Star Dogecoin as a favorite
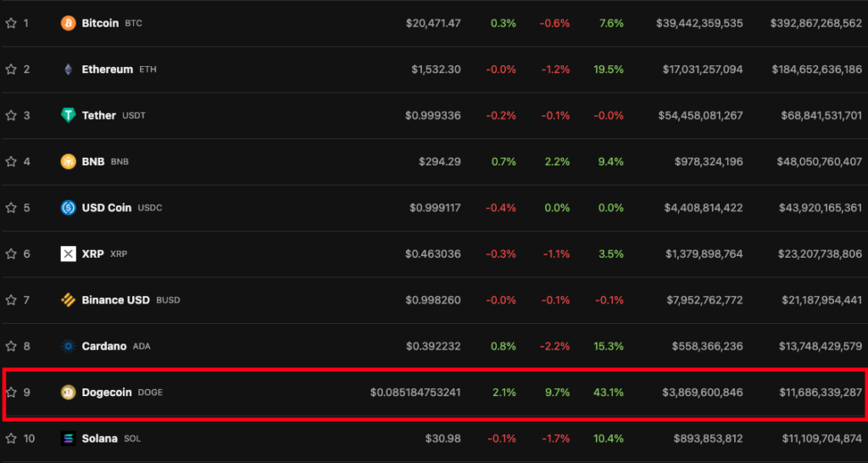The height and width of the screenshot is (463, 868). tap(11, 393)
